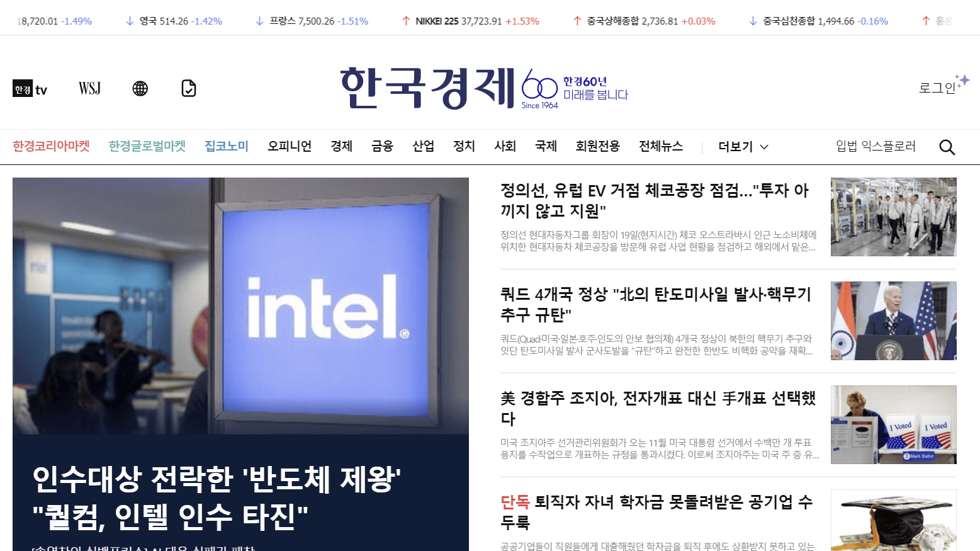Click the 입법 익스플로러 search field
The image size is (980, 551).
876,146
